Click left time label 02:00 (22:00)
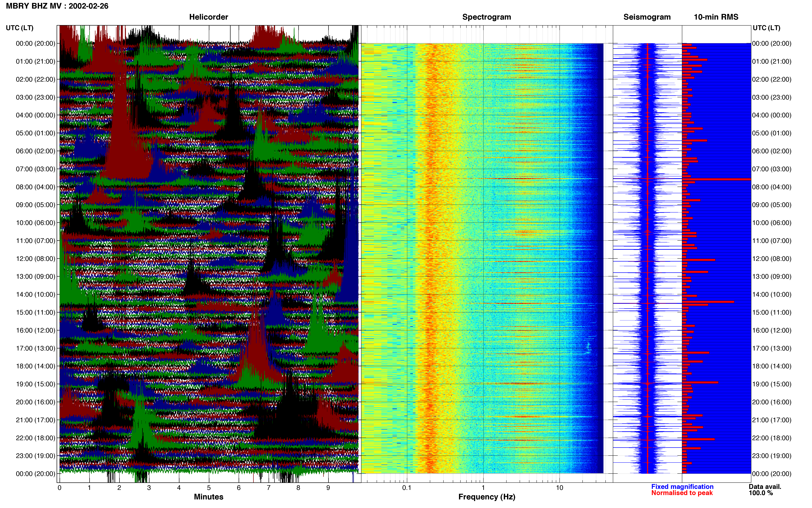The image size is (812, 508). pyautogui.click(x=36, y=79)
